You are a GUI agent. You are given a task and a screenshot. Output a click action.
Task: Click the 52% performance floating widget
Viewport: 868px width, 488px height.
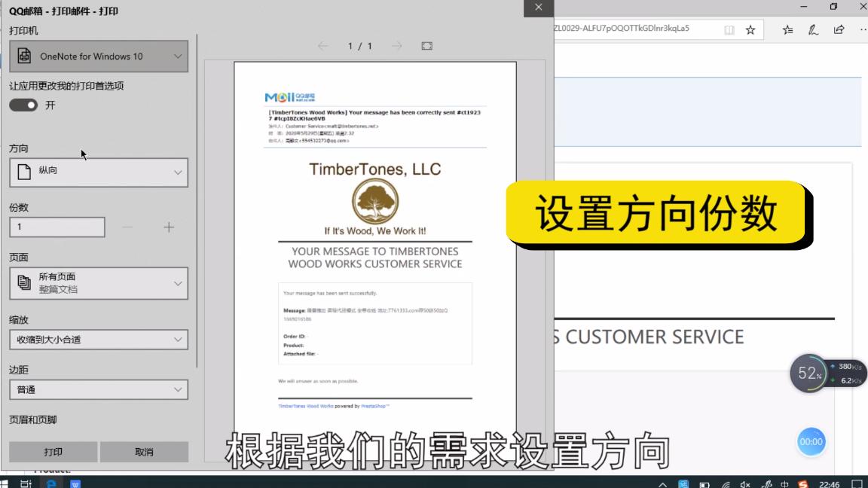[x=808, y=374]
